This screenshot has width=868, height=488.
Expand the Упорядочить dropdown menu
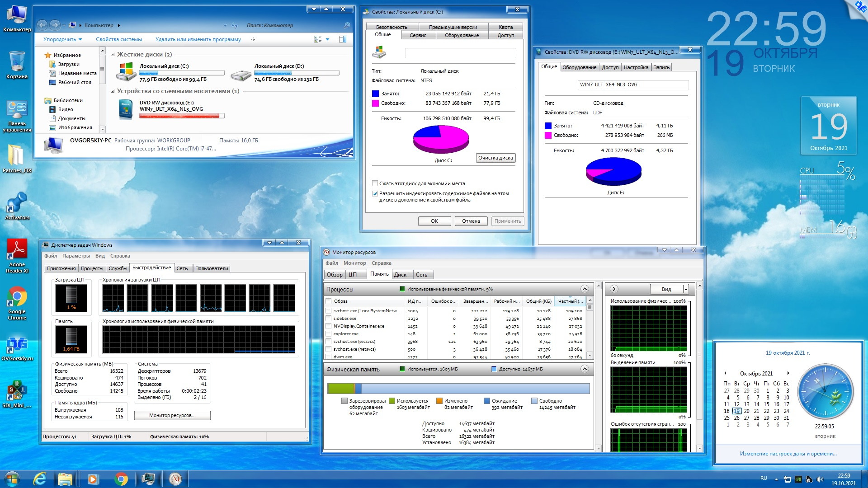click(62, 39)
